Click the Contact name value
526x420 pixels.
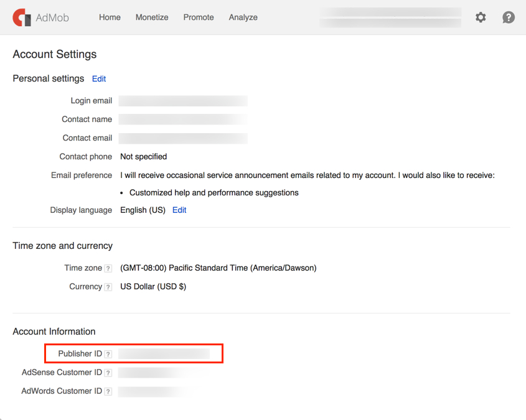pos(182,119)
